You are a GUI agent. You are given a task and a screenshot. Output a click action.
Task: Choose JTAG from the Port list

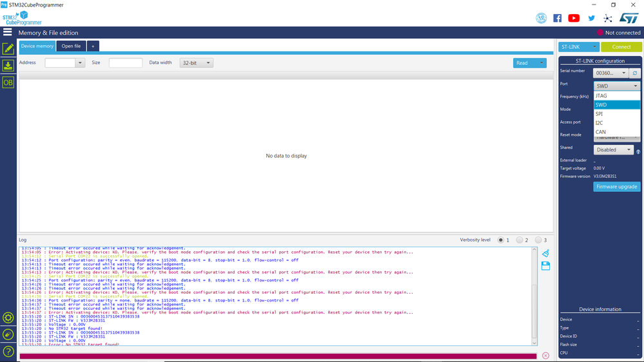pos(617,95)
